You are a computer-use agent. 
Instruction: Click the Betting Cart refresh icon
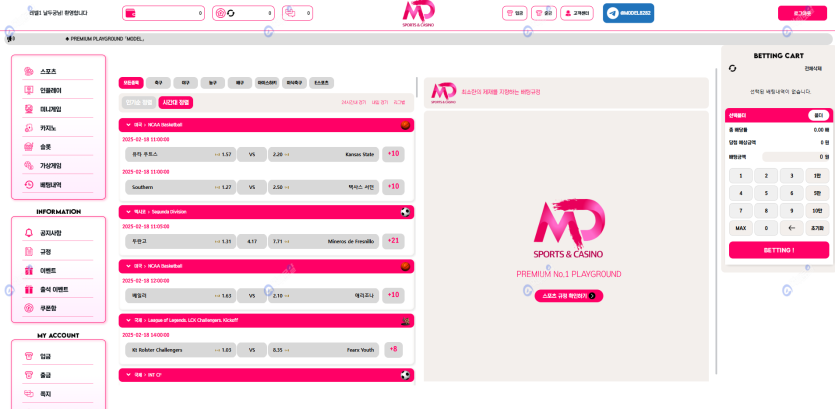[732, 68]
